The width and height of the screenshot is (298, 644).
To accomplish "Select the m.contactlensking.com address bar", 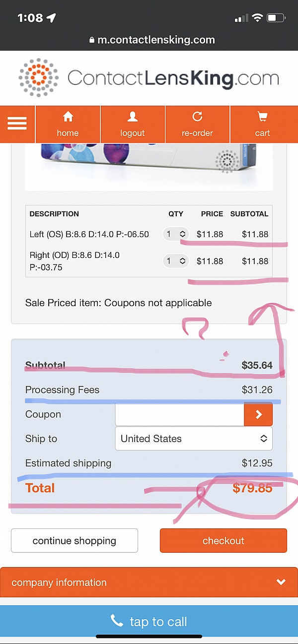I will 152,40.
